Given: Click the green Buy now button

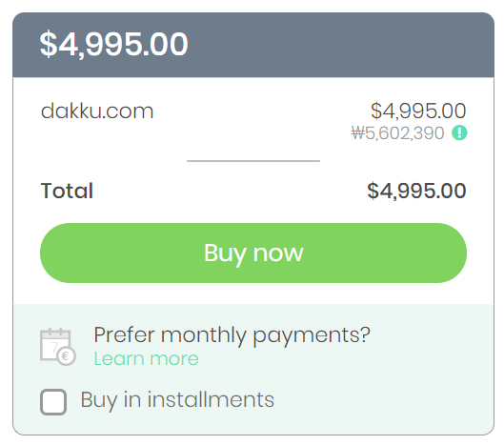Looking at the screenshot, I should coord(253,253).
